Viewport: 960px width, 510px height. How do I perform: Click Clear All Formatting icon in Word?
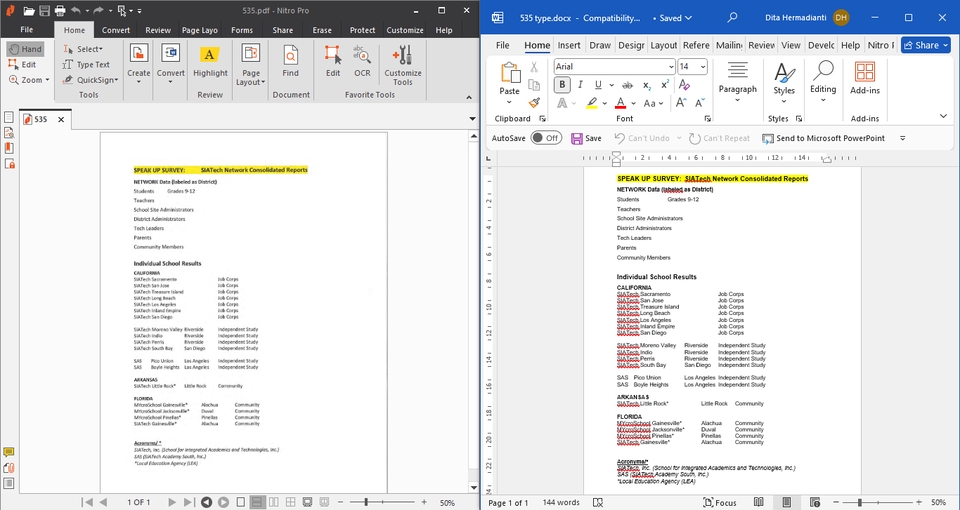pyautogui.click(x=684, y=85)
